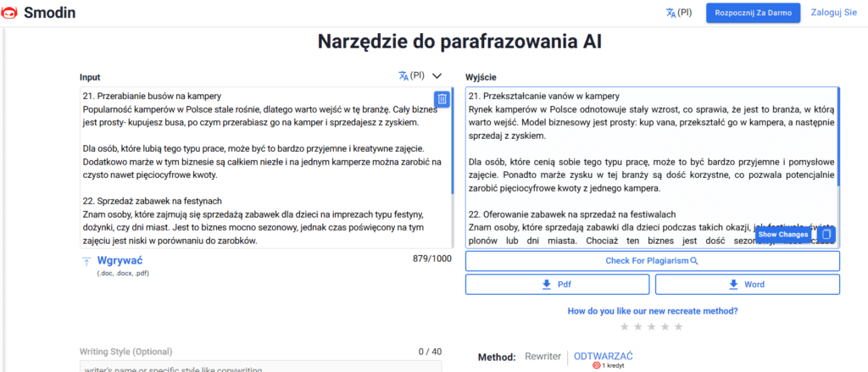Screen dimensions: 868x372
Task: Open the header language translate icon (PL)
Action: [x=670, y=13]
